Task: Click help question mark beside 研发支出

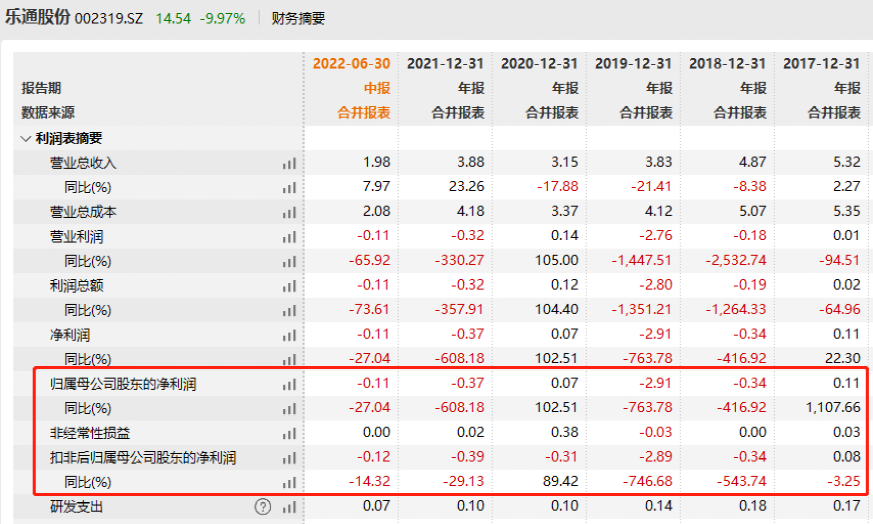Action: click(x=263, y=507)
